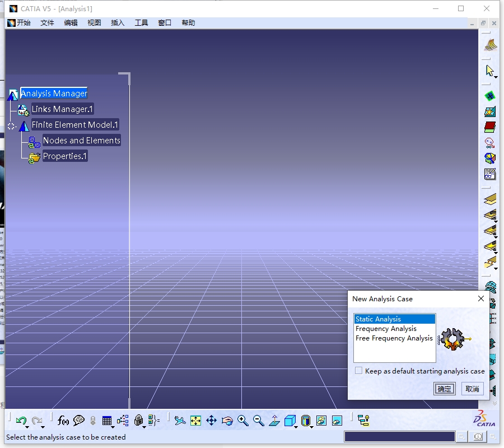Viewport: 504px width, 448px height.
Task: Open the design table dropdown arrow
Action: click(x=113, y=427)
